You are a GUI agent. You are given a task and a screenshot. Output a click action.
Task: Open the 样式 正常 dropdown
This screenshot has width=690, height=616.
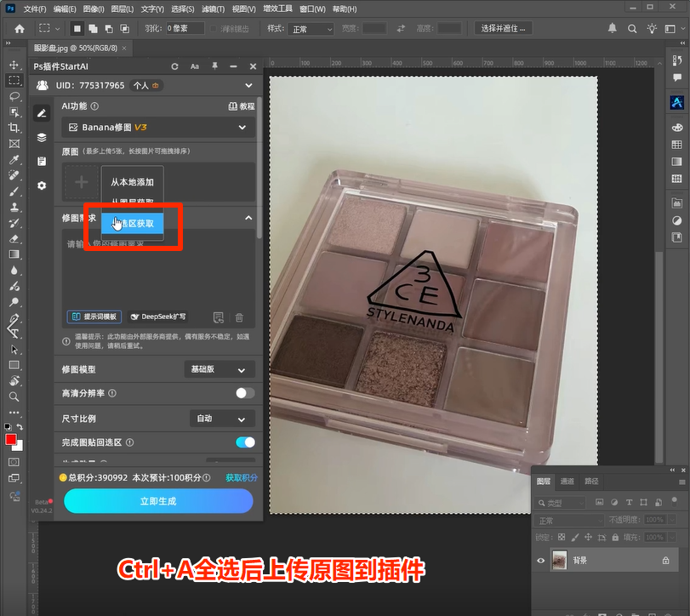coord(311,29)
